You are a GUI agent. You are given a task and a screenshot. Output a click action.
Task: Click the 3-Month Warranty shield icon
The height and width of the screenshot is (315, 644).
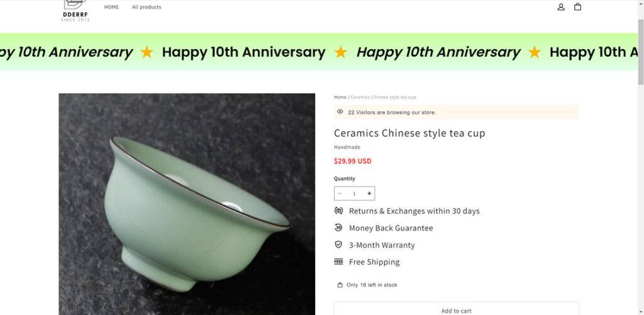(338, 245)
